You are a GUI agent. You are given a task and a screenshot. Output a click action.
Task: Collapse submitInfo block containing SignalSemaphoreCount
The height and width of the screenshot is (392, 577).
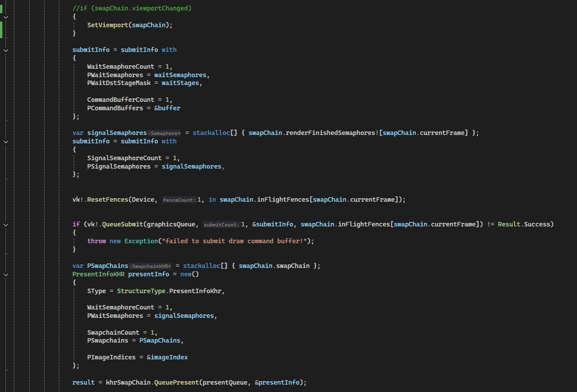tap(6, 142)
